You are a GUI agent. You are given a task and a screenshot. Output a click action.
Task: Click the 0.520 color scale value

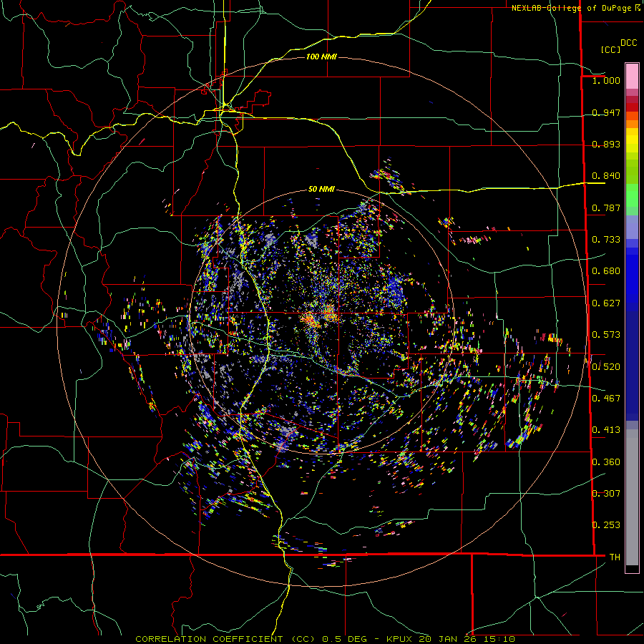coord(606,366)
